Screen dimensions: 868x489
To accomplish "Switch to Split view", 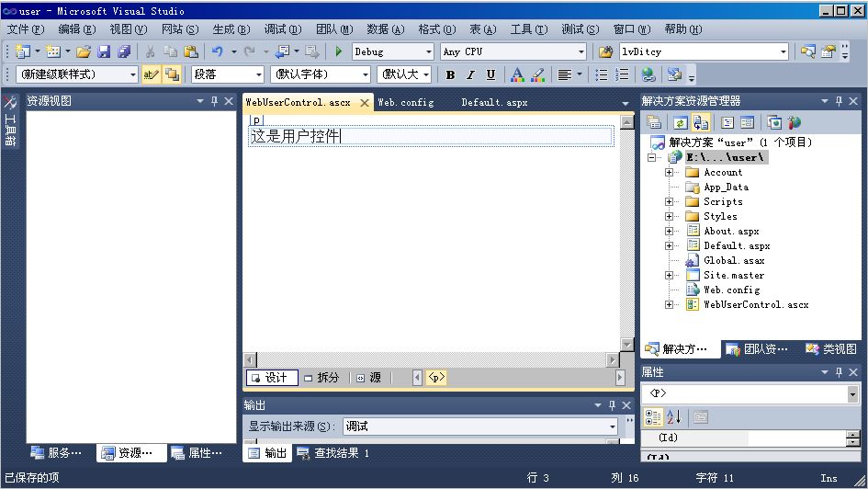I will (321, 378).
